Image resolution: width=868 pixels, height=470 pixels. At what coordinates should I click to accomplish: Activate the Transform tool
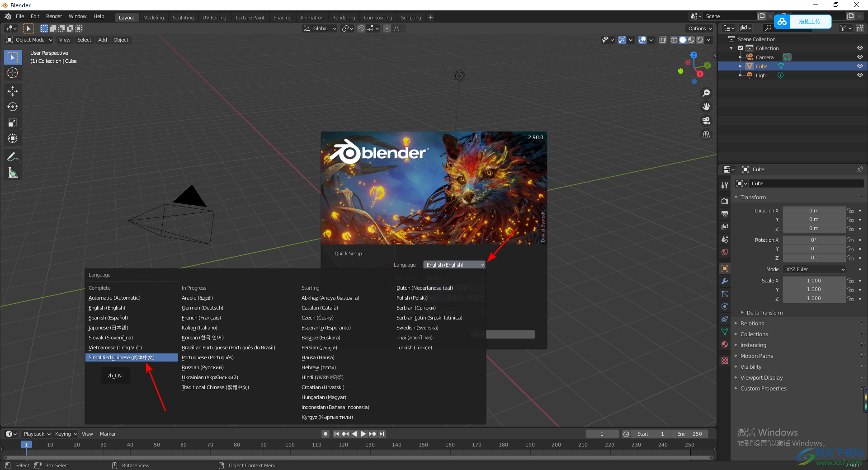[x=13, y=138]
